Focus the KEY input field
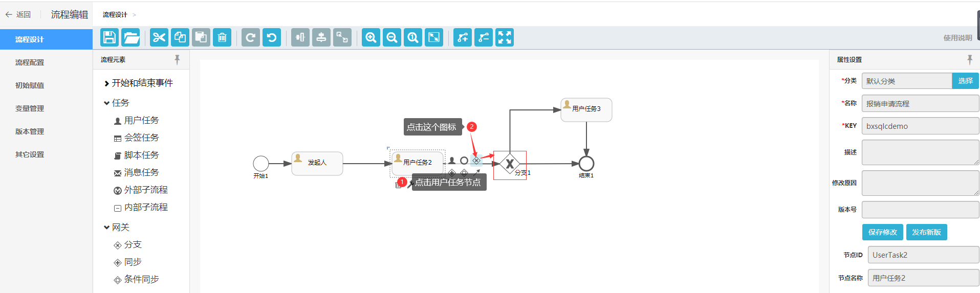Image resolution: width=980 pixels, height=293 pixels. click(920, 126)
